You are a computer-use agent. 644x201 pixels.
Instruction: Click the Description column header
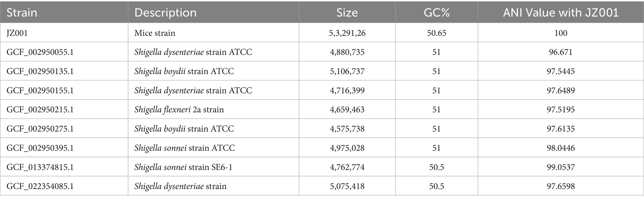pyautogui.click(x=165, y=12)
